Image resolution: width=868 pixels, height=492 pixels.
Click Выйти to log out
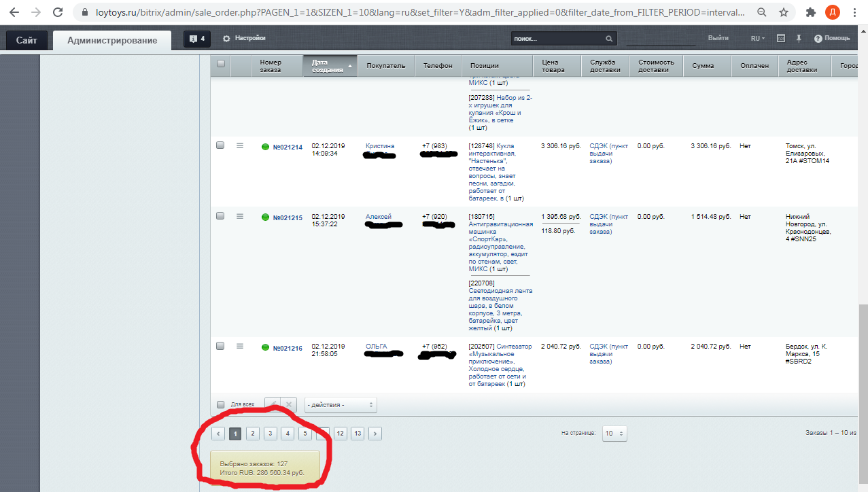(718, 39)
